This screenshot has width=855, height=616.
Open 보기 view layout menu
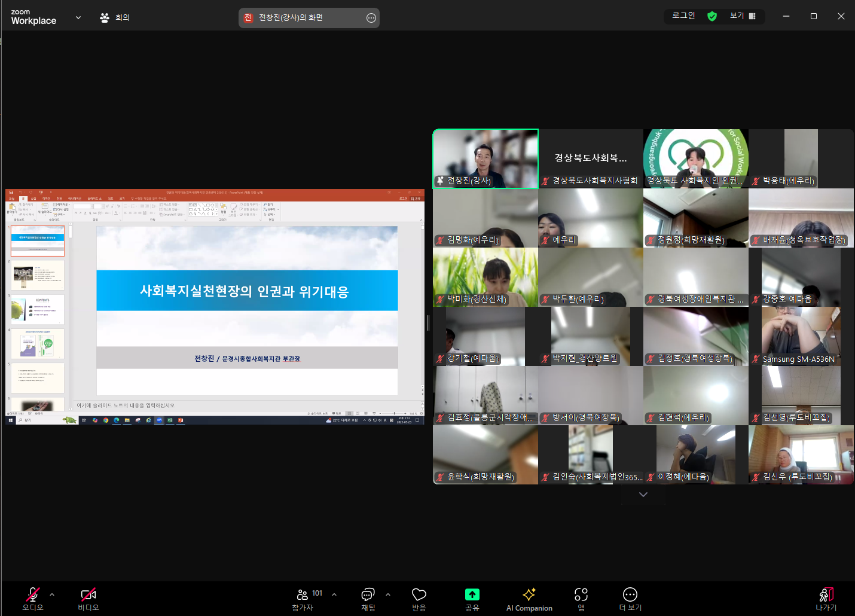743,16
